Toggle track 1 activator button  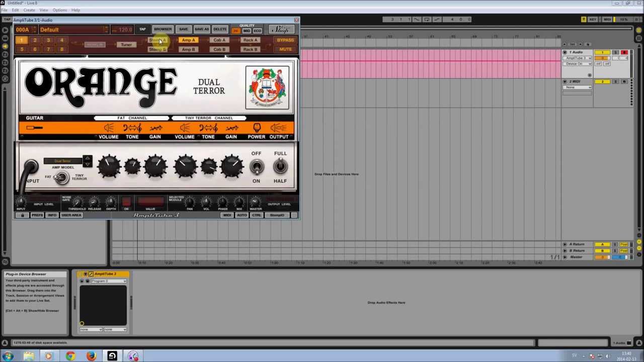(602, 52)
